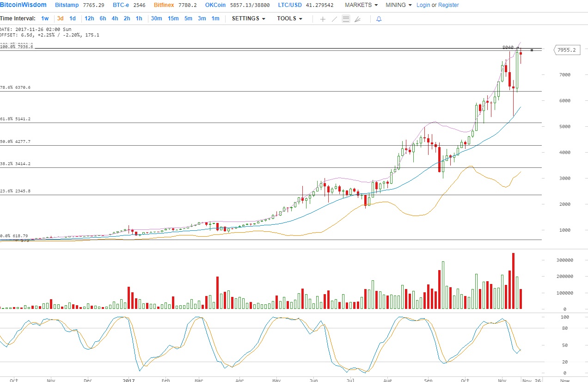Select the trend line drawing tool
The image size is (588, 382).
pos(334,19)
